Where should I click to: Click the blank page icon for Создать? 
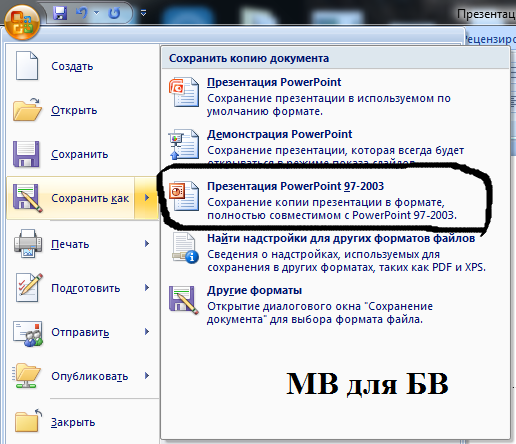(x=27, y=66)
